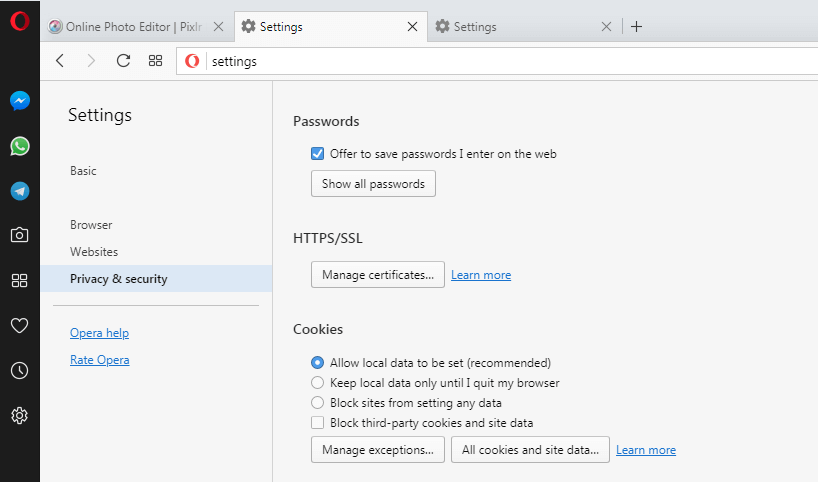Reload the page with the refresh icon

click(123, 61)
